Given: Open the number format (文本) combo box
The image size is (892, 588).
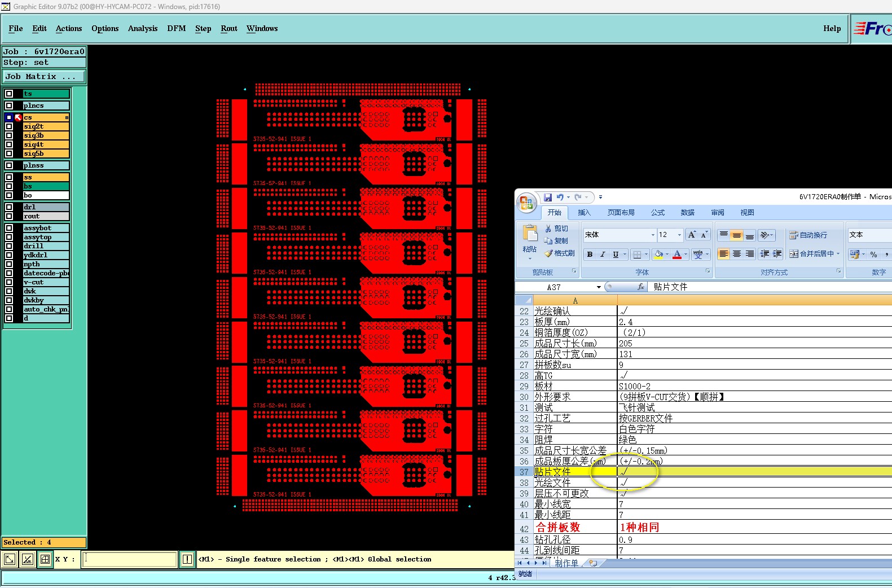Looking at the screenshot, I should [869, 235].
